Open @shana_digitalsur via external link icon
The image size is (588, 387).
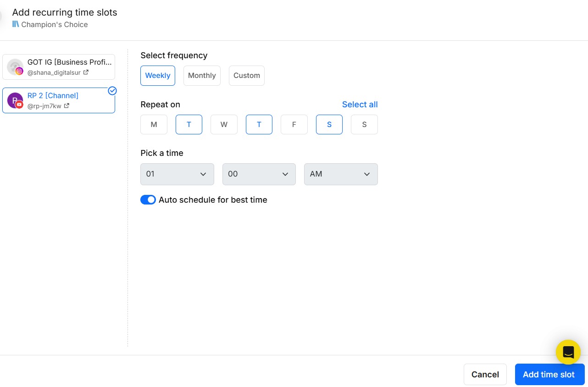tap(86, 72)
